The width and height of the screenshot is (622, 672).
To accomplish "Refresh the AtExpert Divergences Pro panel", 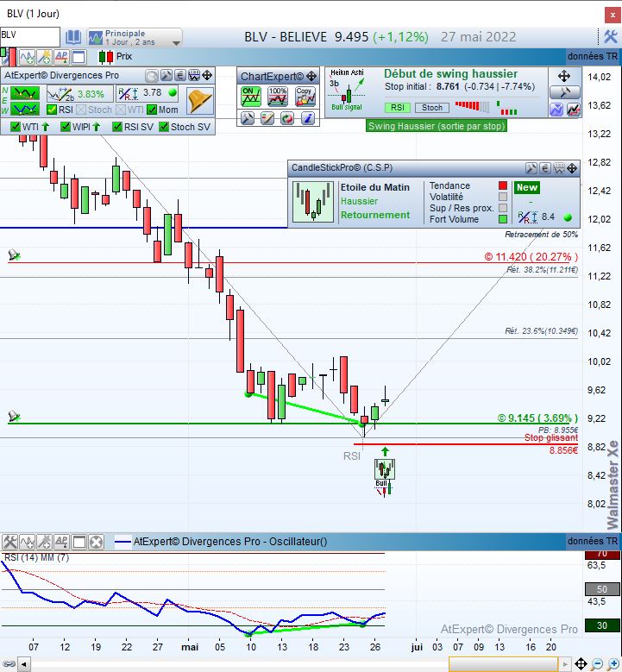I will (x=151, y=76).
